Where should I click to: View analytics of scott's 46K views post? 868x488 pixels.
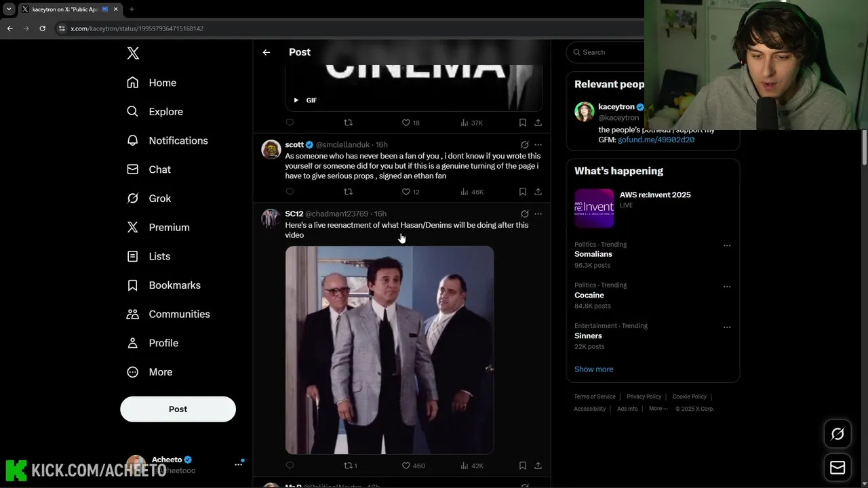[471, 192]
